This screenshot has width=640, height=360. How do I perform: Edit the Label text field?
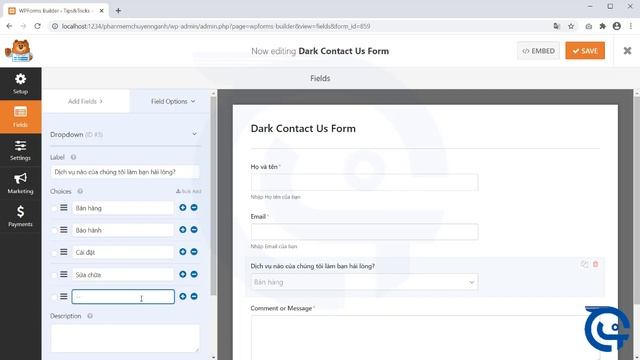click(125, 172)
